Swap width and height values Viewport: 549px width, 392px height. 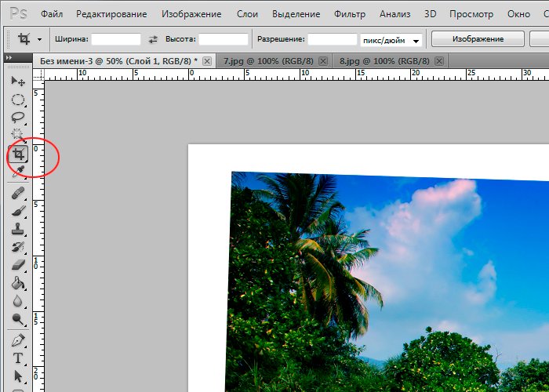point(152,39)
